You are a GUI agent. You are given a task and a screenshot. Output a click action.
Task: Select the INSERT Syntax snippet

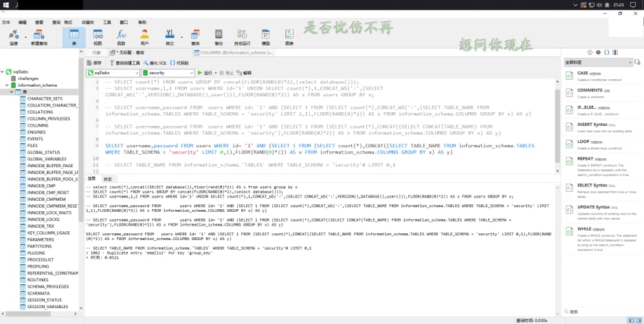point(602,127)
